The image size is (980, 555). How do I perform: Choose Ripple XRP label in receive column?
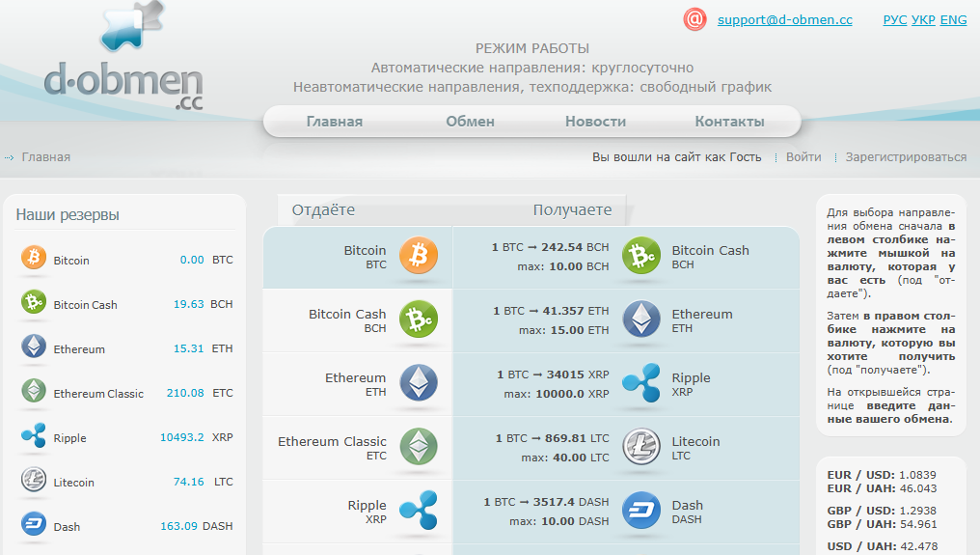[692, 384]
